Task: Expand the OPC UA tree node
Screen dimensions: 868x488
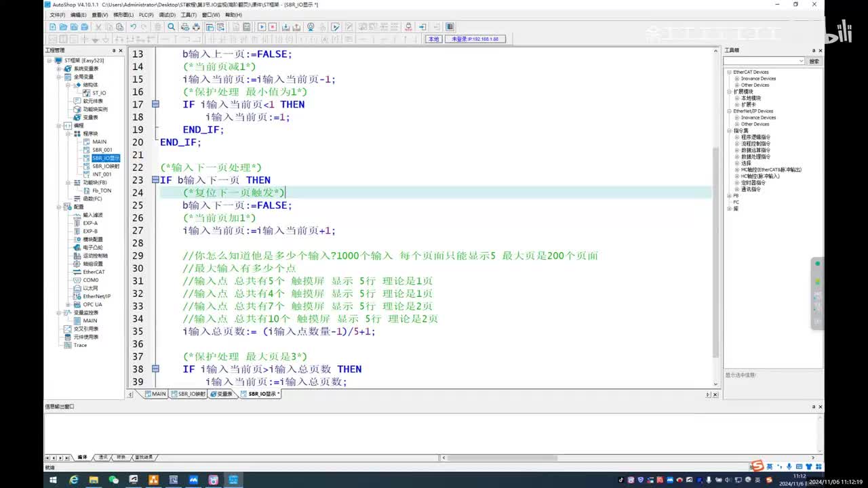Action: click(x=68, y=304)
